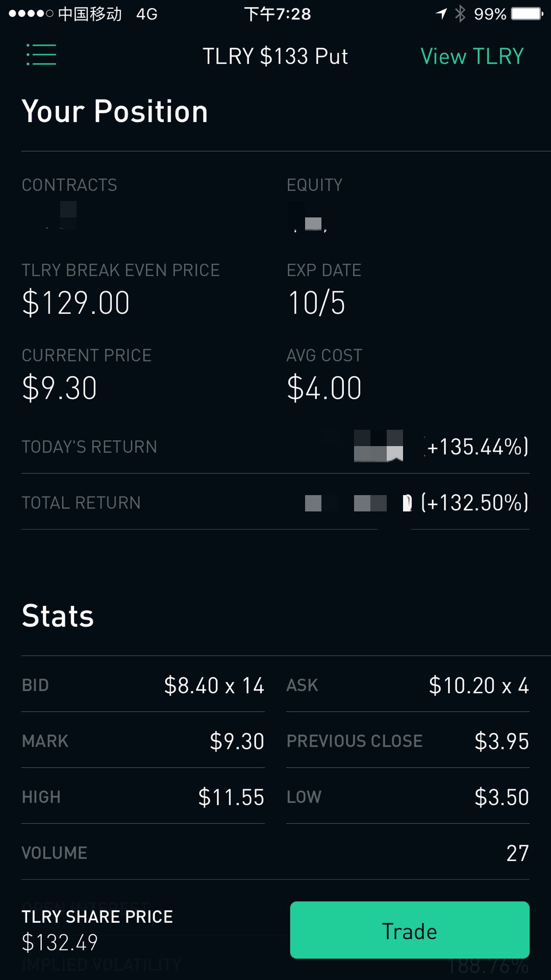
Task: Tap the green Trade button
Action: pos(410,930)
